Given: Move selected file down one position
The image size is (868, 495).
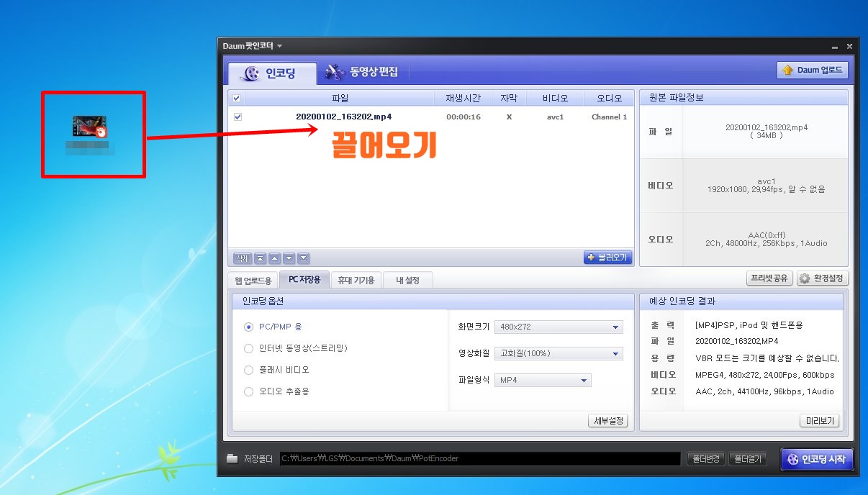Looking at the screenshot, I should [289, 258].
